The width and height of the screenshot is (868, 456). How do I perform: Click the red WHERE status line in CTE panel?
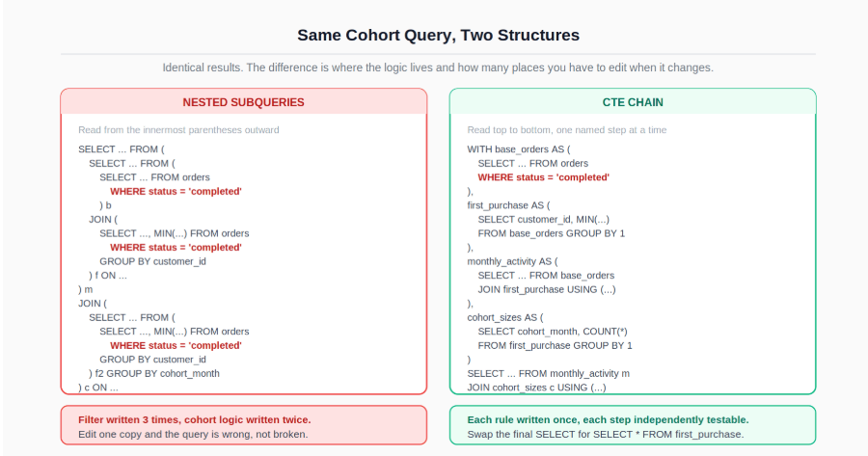(x=544, y=177)
